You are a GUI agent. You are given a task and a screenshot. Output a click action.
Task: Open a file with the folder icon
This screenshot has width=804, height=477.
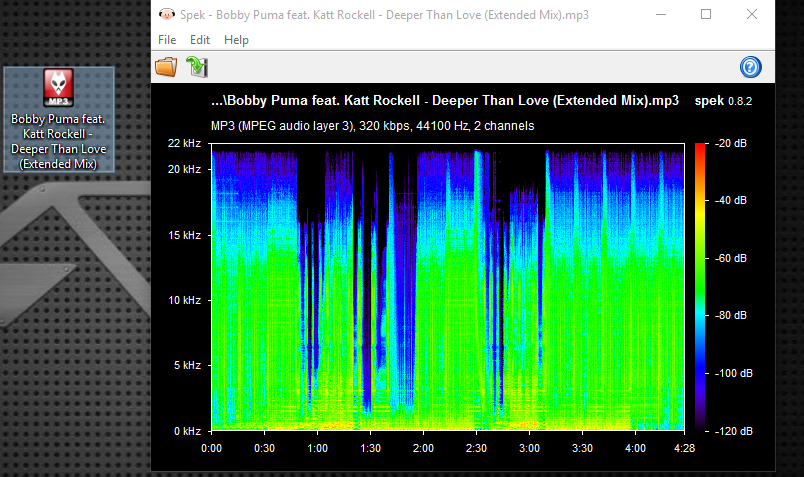click(166, 67)
